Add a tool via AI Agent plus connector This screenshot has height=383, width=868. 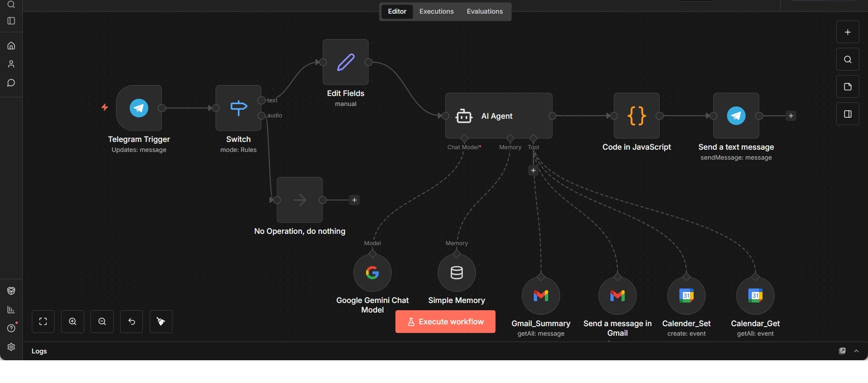pyautogui.click(x=533, y=171)
